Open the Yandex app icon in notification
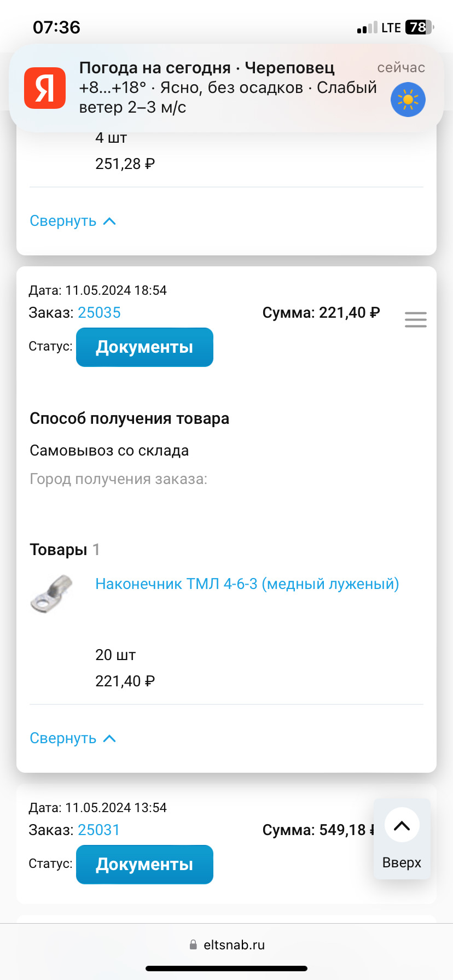This screenshot has width=453, height=980. (44, 87)
